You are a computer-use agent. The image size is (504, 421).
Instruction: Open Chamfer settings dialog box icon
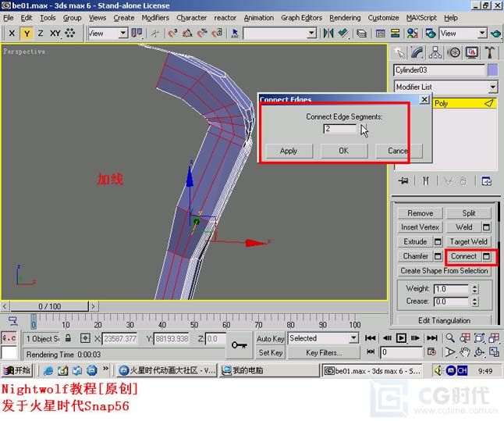pos(438,256)
